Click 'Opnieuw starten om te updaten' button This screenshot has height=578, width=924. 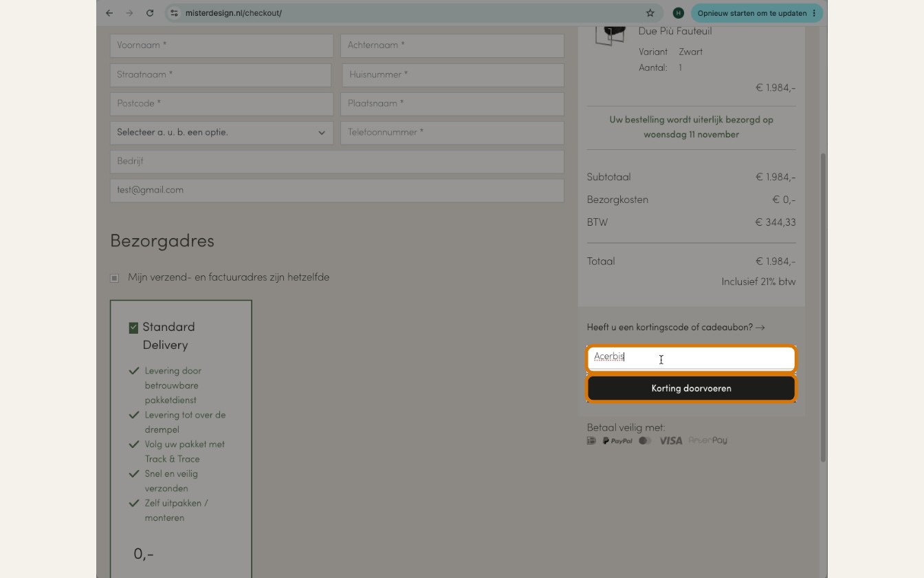757,13
